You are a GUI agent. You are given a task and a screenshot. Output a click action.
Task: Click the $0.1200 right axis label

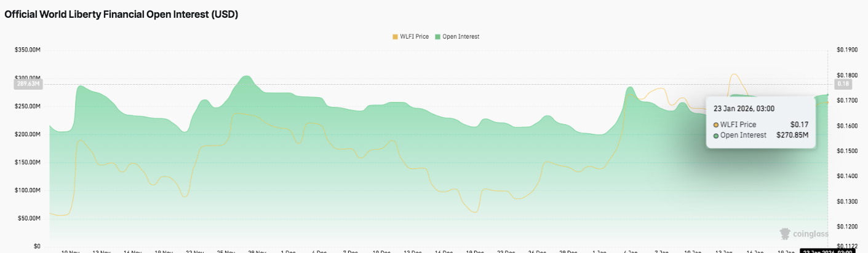point(848,227)
